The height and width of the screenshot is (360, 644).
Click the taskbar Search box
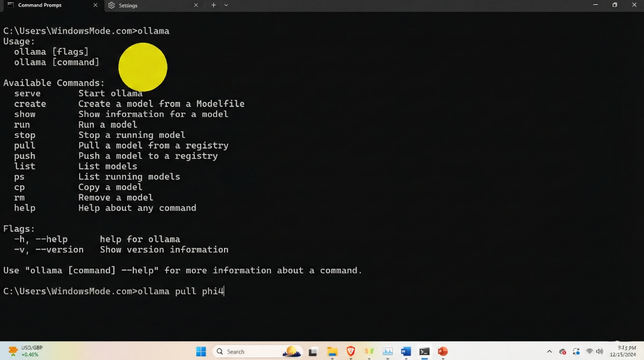click(248, 351)
